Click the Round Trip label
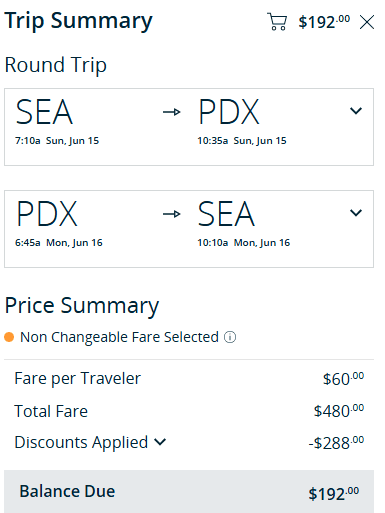Screen dimensions: 385x513 click(x=56, y=65)
